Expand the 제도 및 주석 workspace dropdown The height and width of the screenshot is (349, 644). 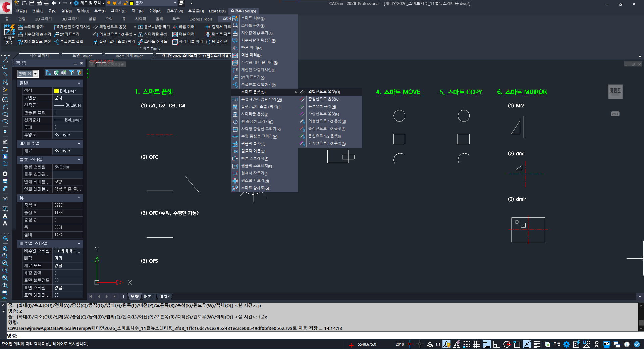coord(103,3)
